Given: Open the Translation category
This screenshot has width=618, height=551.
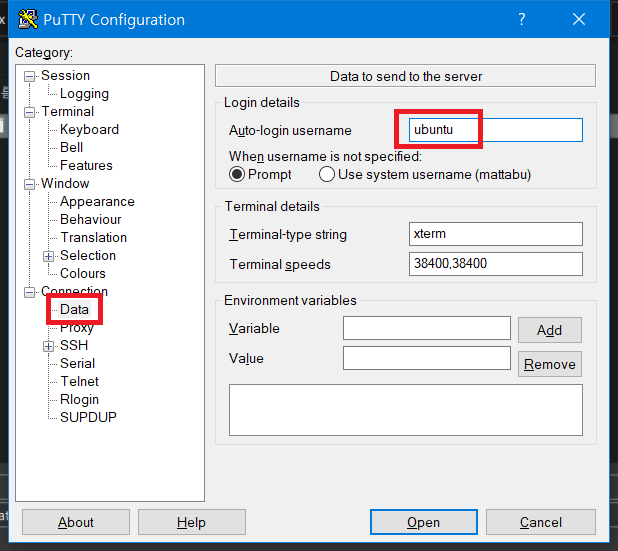Looking at the screenshot, I should pos(94,237).
